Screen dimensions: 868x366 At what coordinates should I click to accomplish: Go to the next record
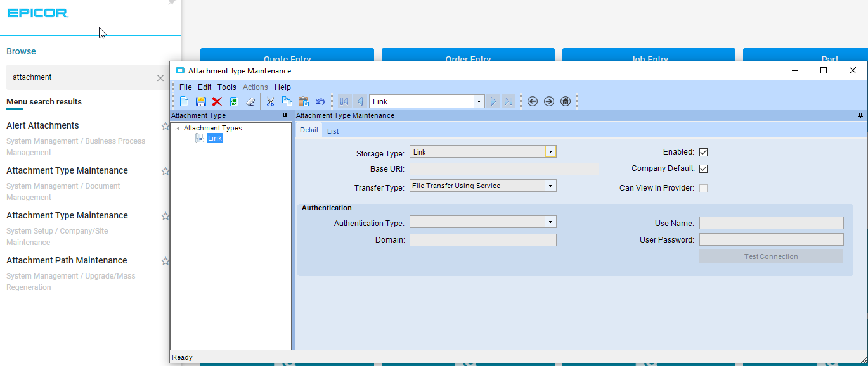pyautogui.click(x=493, y=101)
